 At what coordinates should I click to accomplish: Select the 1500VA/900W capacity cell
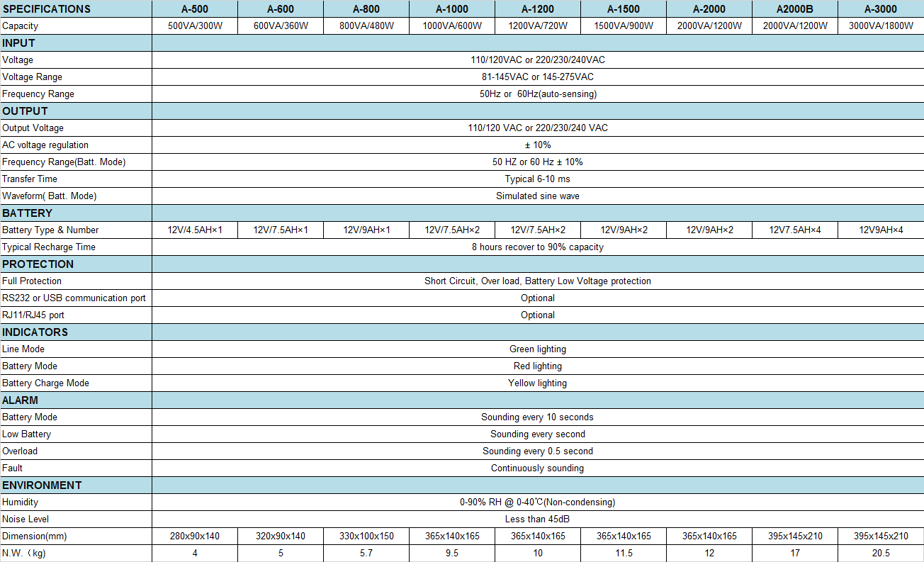[624, 26]
